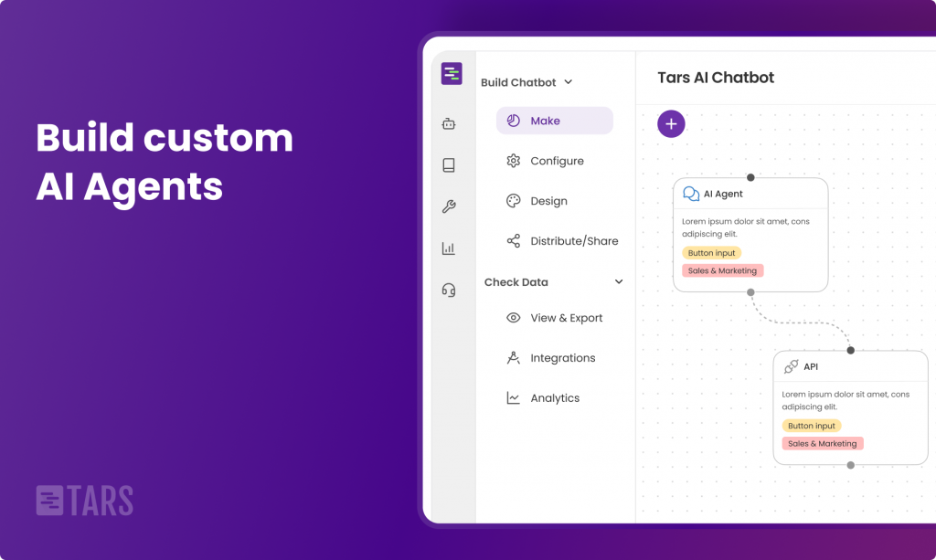Viewport: 936px width, 560px height.
Task: Open the Analytics menu item
Action: point(555,397)
